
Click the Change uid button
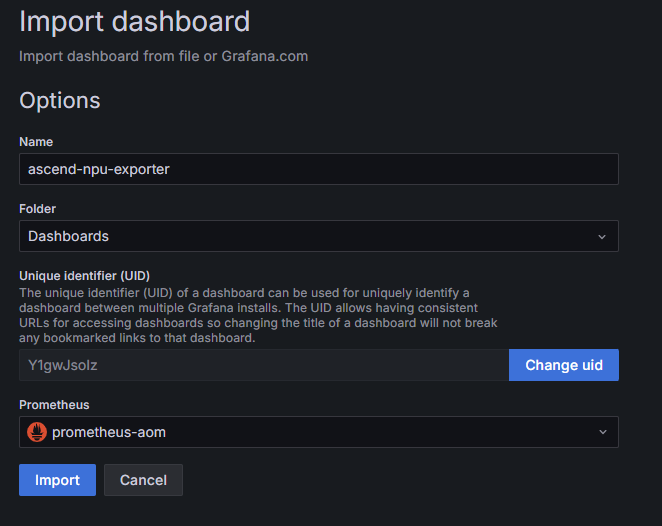click(564, 365)
